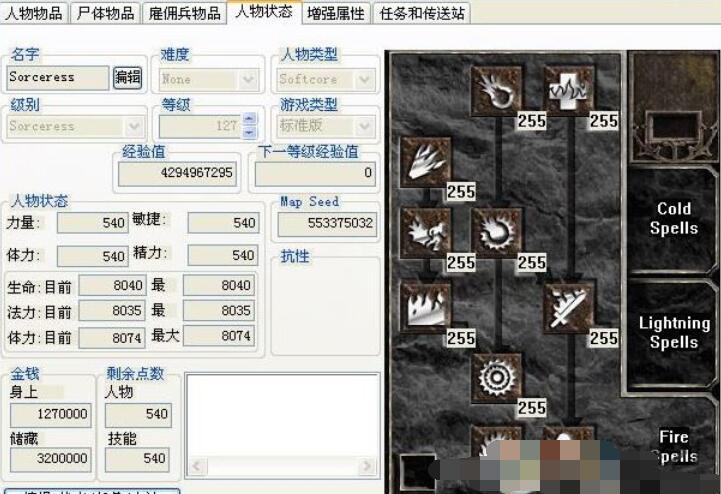Select the Enchant flaming sword skill icon
721x494 pixels.
coord(568,308)
